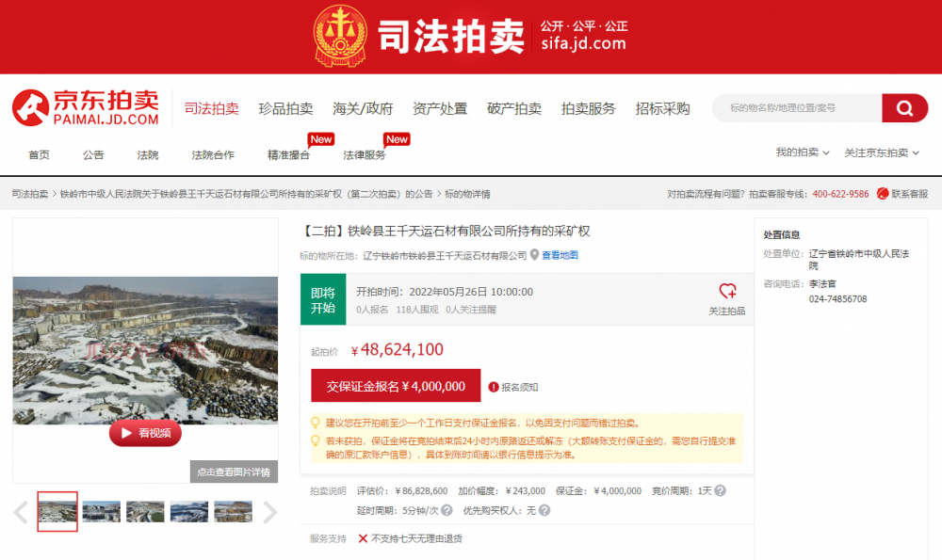This screenshot has width=942, height=560.
Task: Click the main quarry preview image
Action: point(145,350)
